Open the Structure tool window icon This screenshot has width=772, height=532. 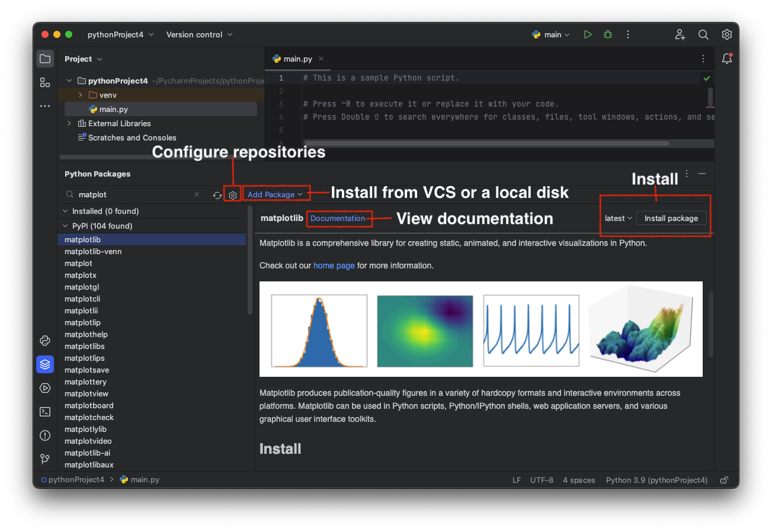[x=45, y=82]
